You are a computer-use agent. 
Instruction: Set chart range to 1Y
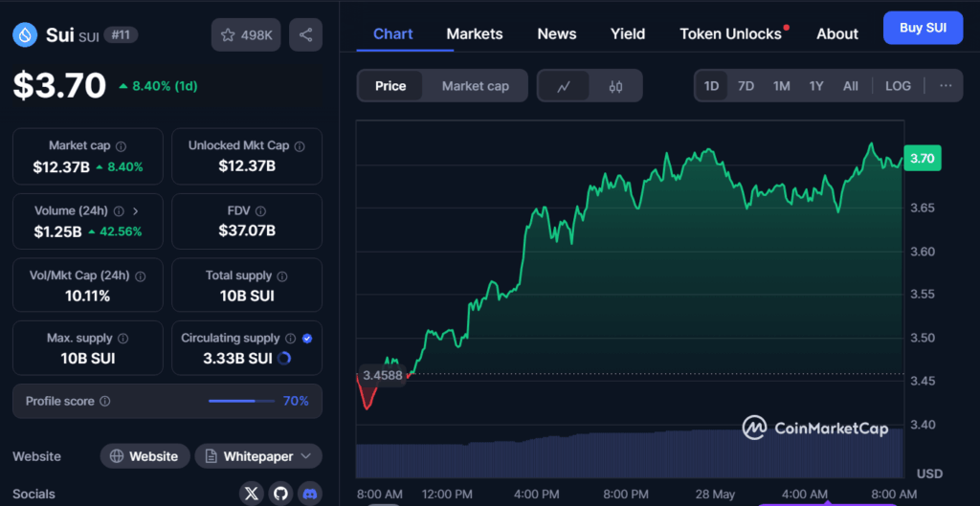[816, 86]
